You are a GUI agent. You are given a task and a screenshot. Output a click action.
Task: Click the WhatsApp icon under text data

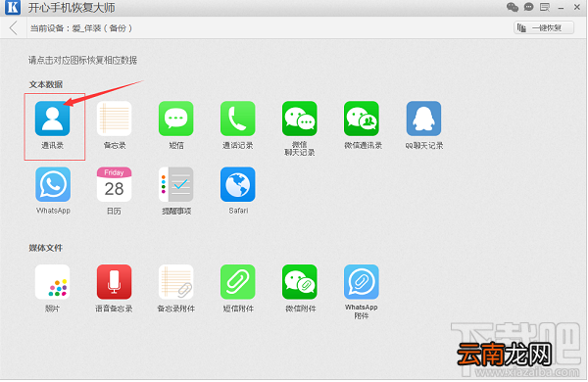(x=53, y=184)
